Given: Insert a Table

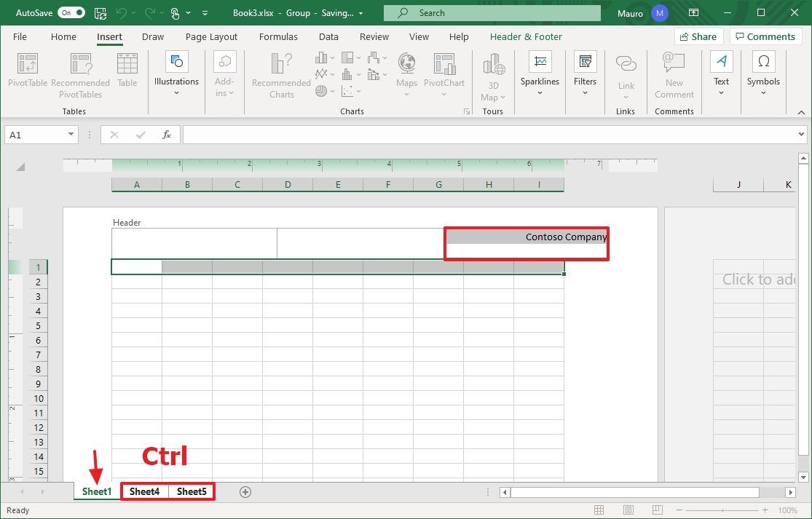Looking at the screenshot, I should tap(127, 69).
